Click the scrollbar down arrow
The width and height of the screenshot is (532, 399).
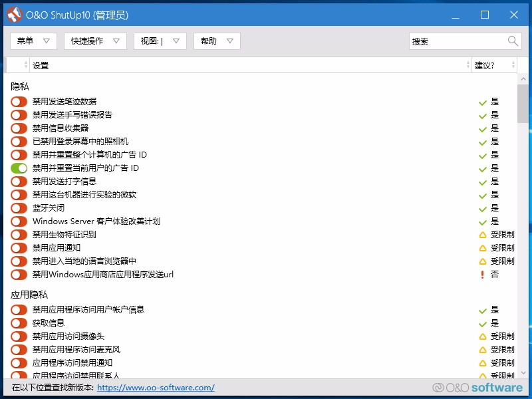pos(523,373)
